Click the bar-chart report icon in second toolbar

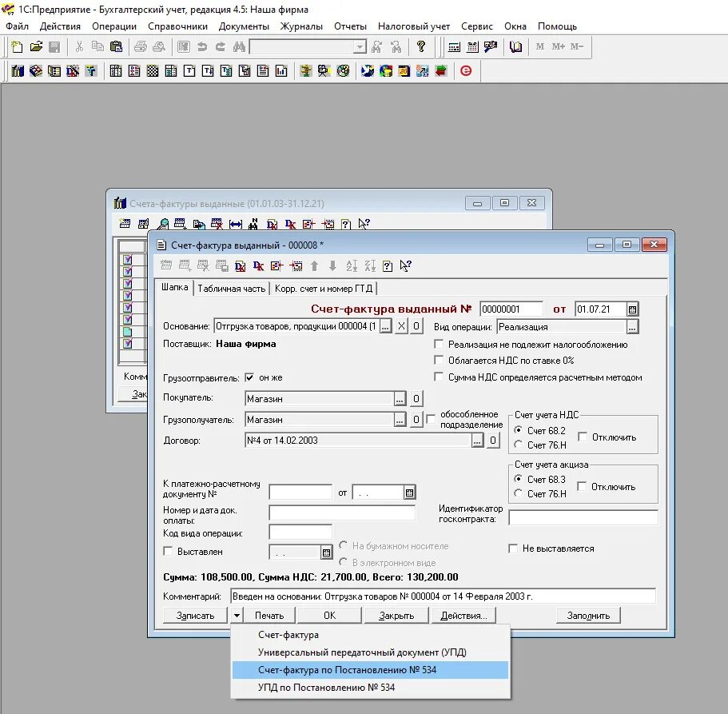(x=281, y=70)
